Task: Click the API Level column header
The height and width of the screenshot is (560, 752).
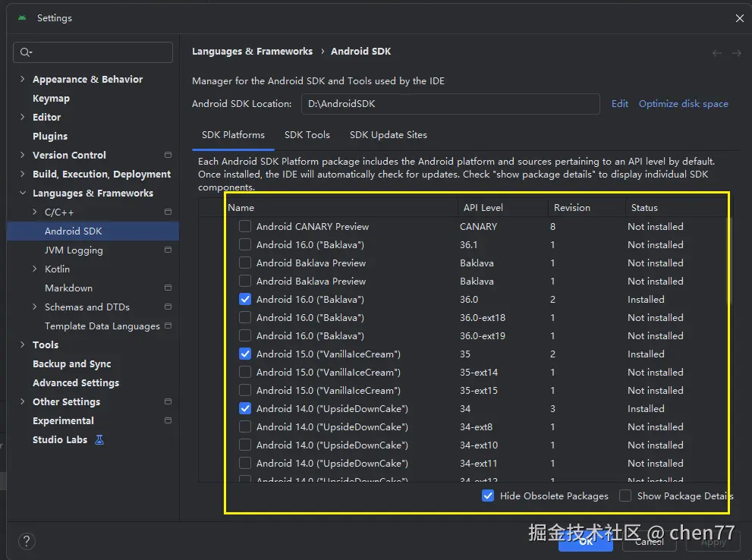Action: [x=502, y=208]
